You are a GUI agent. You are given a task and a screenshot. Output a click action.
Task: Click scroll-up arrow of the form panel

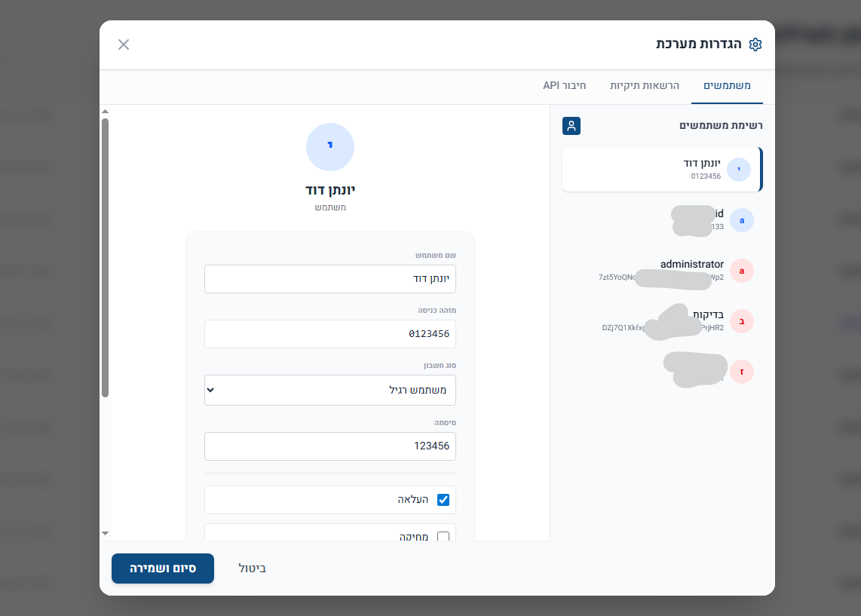[106, 112]
